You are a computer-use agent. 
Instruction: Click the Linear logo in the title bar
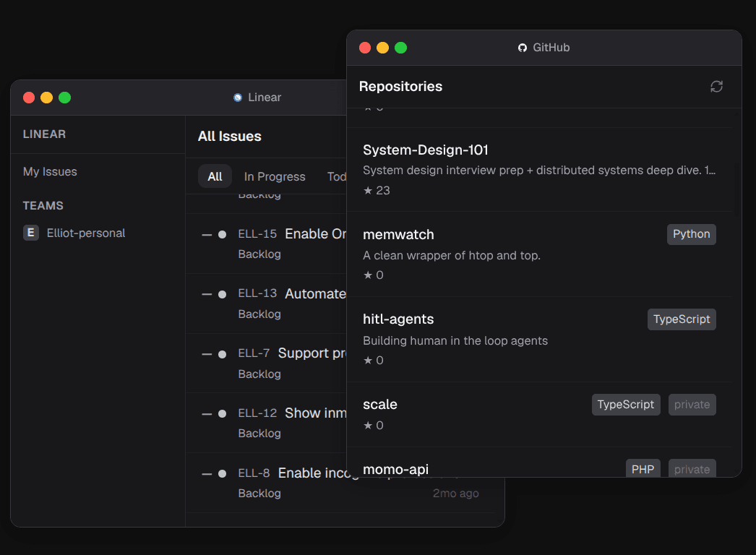click(238, 98)
